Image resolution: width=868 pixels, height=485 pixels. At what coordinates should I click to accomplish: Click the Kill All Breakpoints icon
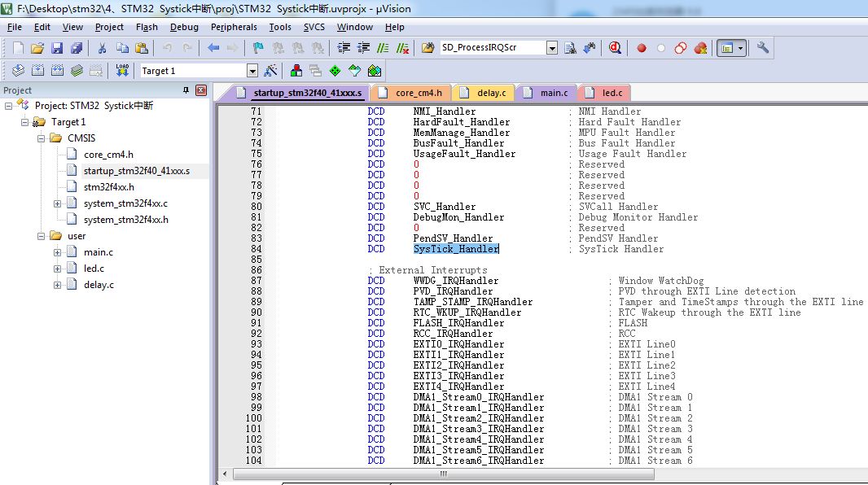point(700,48)
